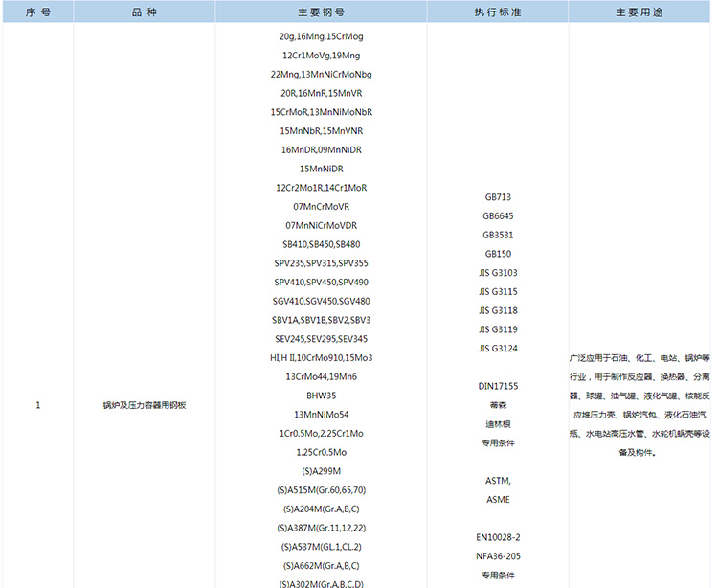Click the ASTM, standard text
The height and width of the screenshot is (588, 718).
pos(498,480)
